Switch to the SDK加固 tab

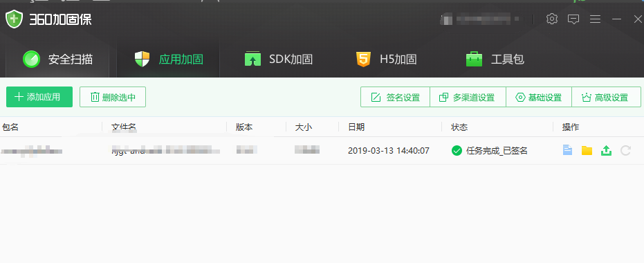[x=279, y=60]
